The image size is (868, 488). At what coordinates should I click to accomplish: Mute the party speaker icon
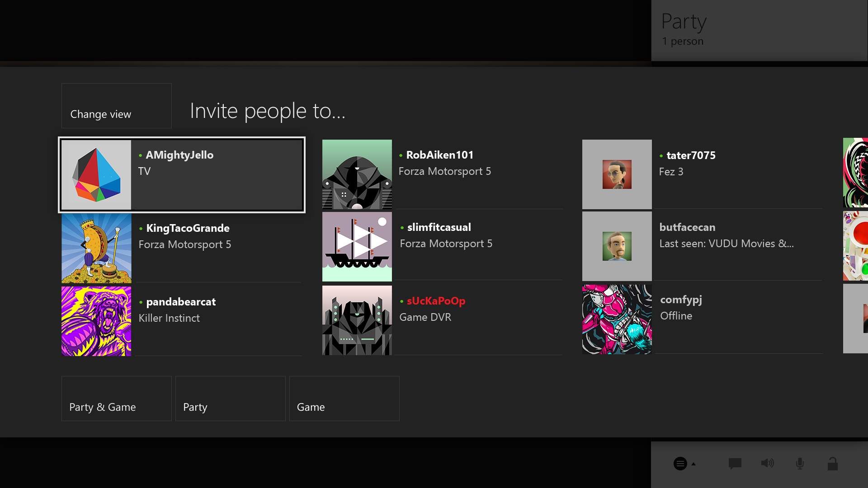767,463
